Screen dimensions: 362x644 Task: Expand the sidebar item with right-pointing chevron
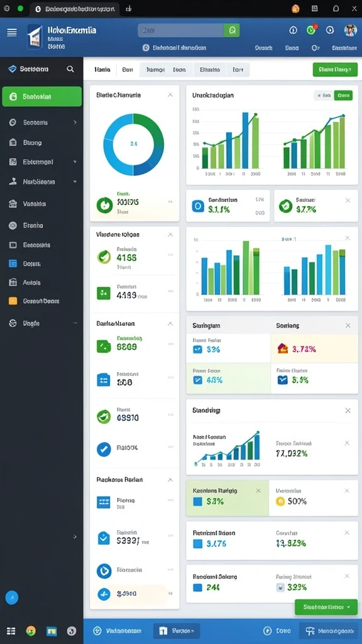[75, 123]
